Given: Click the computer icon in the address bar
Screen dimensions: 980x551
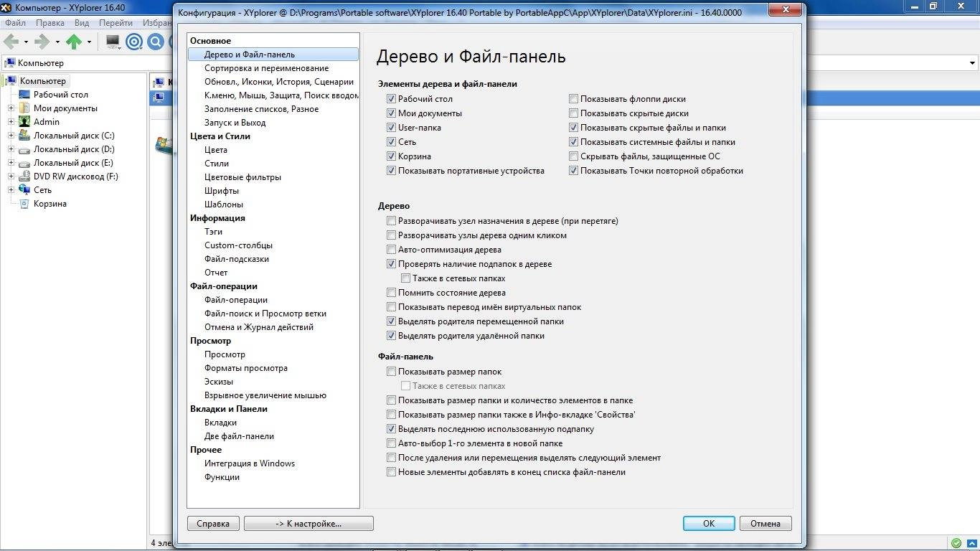Looking at the screenshot, I should (x=9, y=63).
